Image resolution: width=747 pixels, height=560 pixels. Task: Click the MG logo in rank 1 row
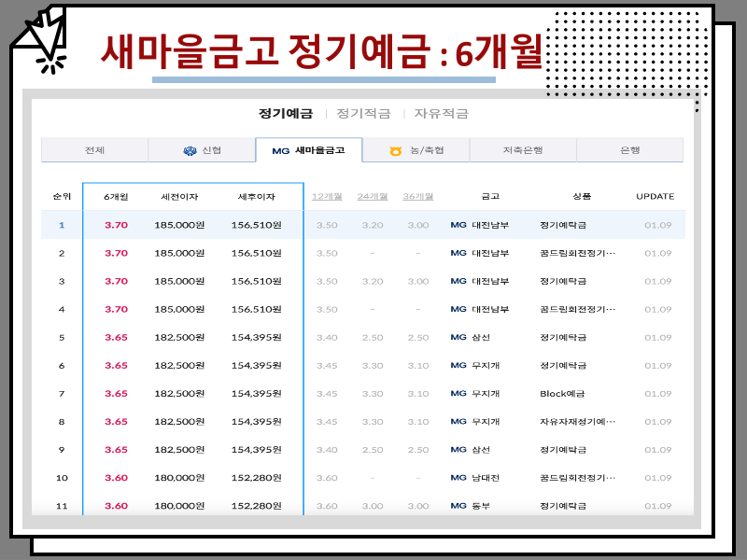pyautogui.click(x=458, y=225)
